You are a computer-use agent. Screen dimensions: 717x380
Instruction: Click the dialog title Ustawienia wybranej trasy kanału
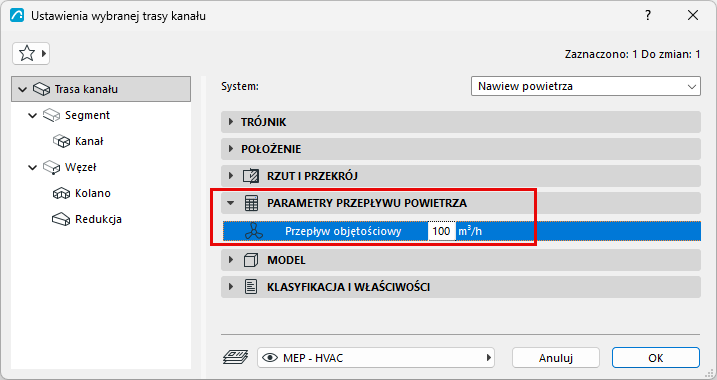(x=118, y=16)
